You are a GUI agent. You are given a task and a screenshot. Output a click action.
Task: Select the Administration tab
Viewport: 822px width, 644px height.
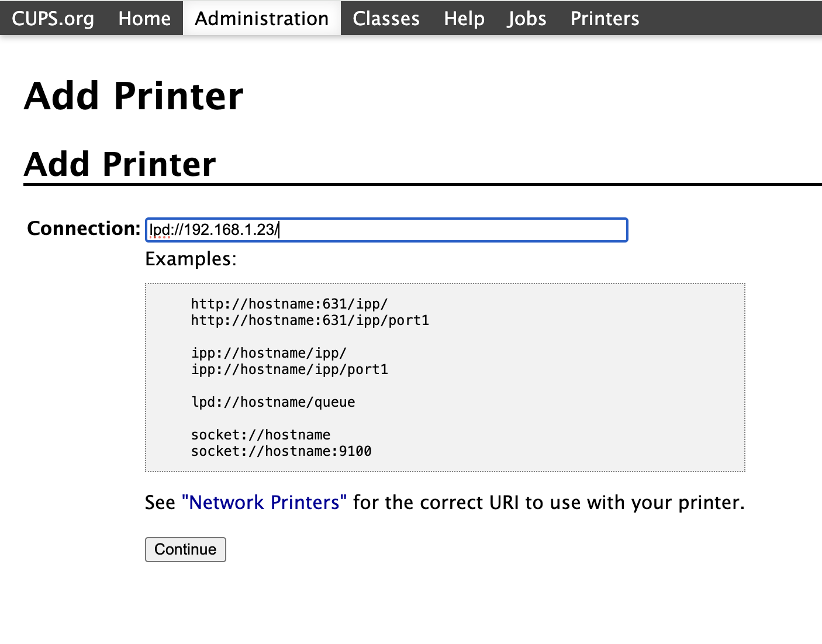tap(262, 18)
